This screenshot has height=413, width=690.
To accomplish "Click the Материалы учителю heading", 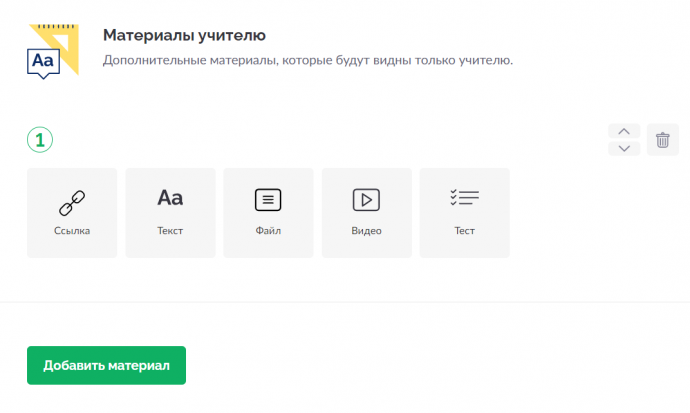I will click(184, 35).
